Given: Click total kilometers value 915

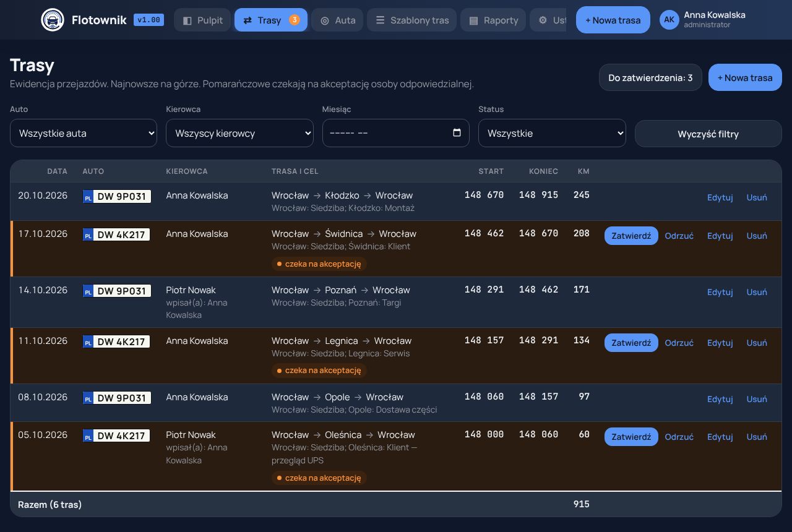Looking at the screenshot, I should point(582,504).
